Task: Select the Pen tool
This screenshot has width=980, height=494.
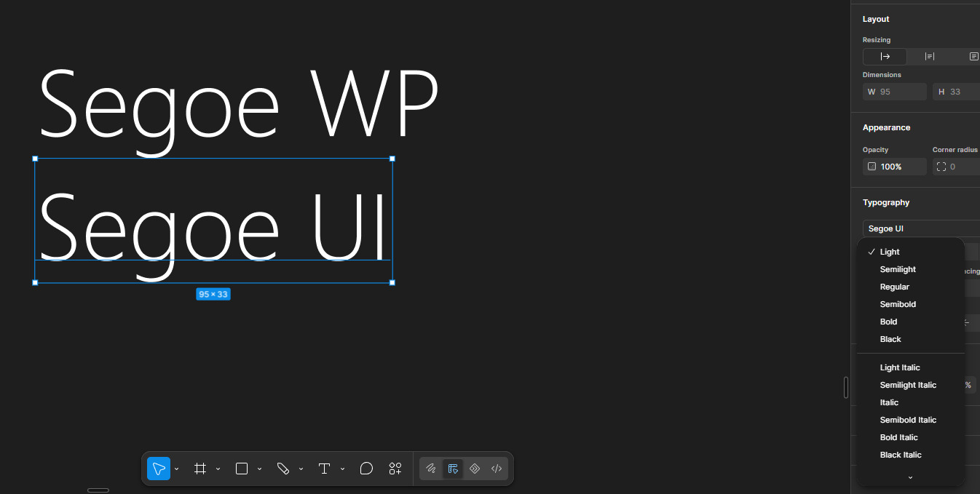Action: (x=283, y=469)
